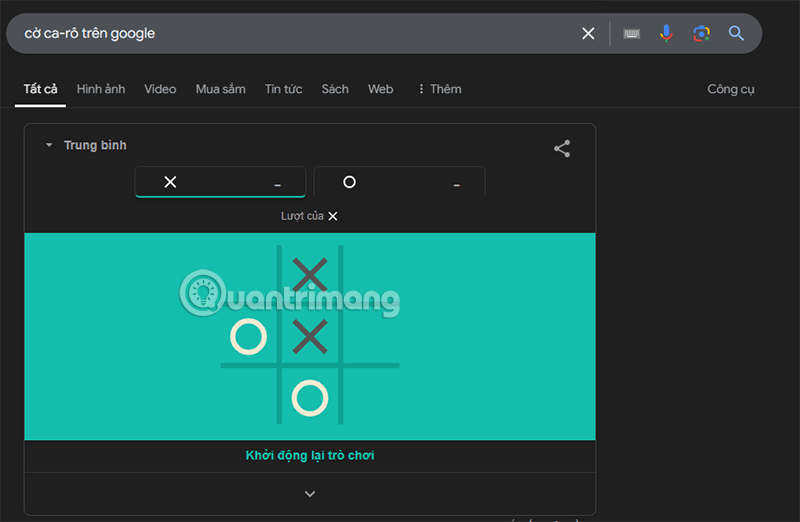Place a mark in the top-right board cell
The width and height of the screenshot is (800, 522).
371,275
